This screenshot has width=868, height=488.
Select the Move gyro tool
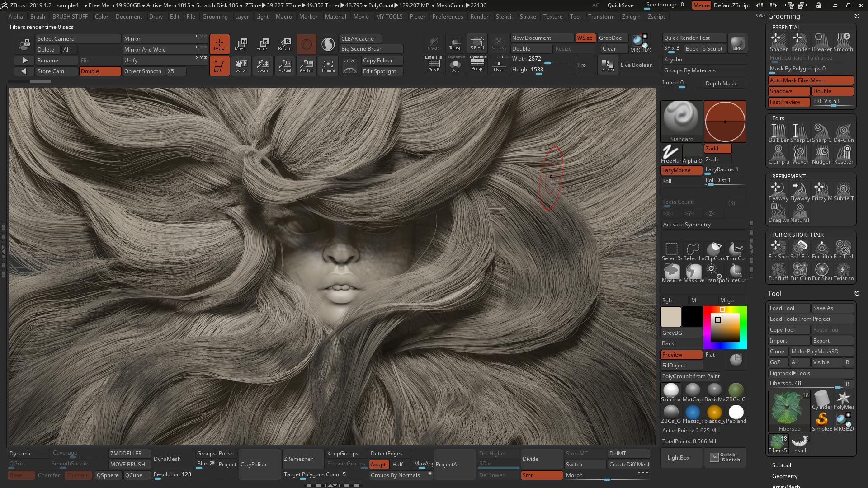point(241,44)
